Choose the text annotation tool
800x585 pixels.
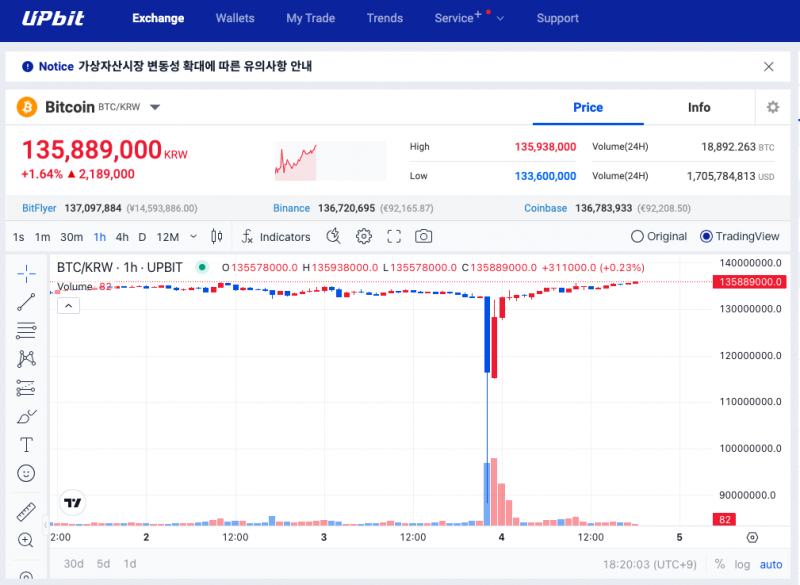[26, 445]
